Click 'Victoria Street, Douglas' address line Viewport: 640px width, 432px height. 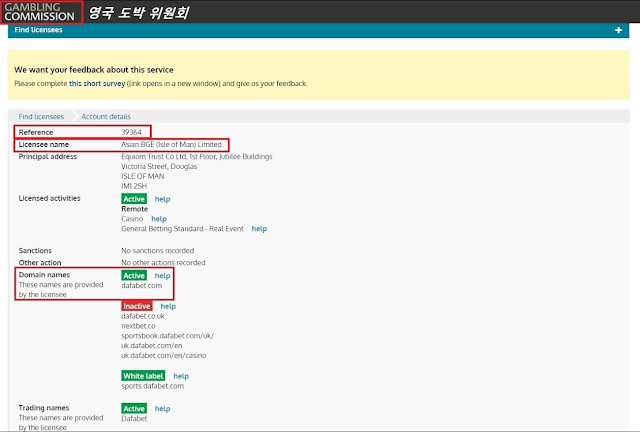159,167
